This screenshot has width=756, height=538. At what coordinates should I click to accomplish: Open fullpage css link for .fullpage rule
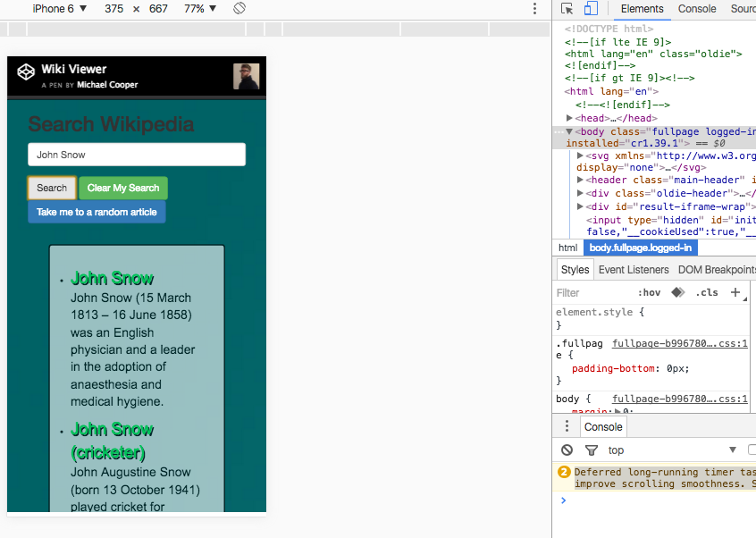(x=680, y=343)
